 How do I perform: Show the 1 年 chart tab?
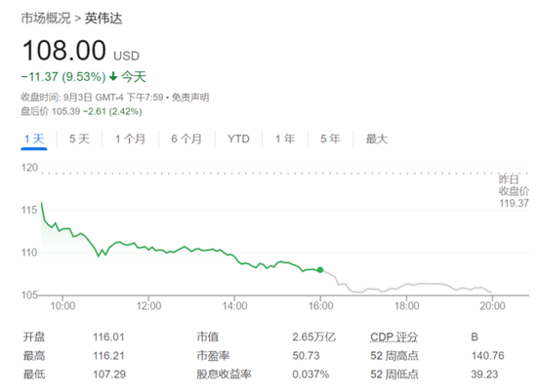coord(285,139)
